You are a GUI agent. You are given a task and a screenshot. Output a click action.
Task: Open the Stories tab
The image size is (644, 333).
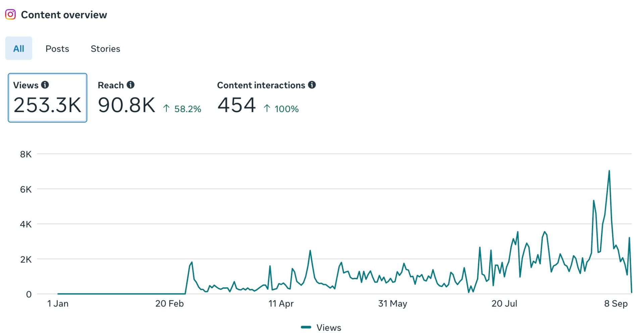pyautogui.click(x=105, y=49)
